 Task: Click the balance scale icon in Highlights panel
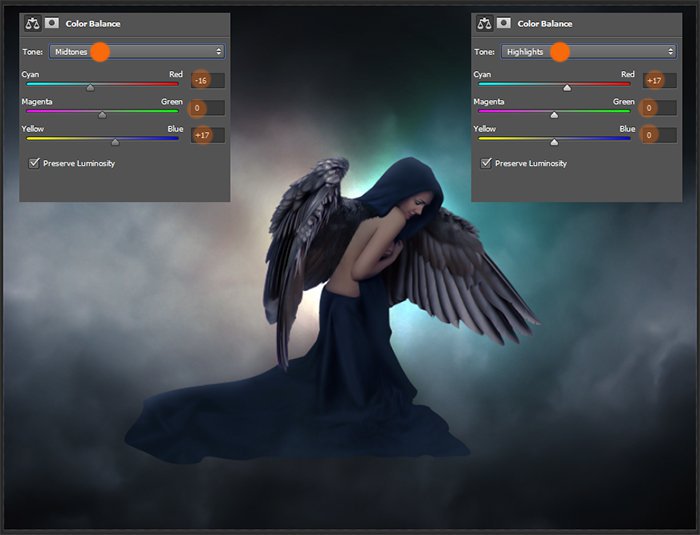tap(484, 23)
